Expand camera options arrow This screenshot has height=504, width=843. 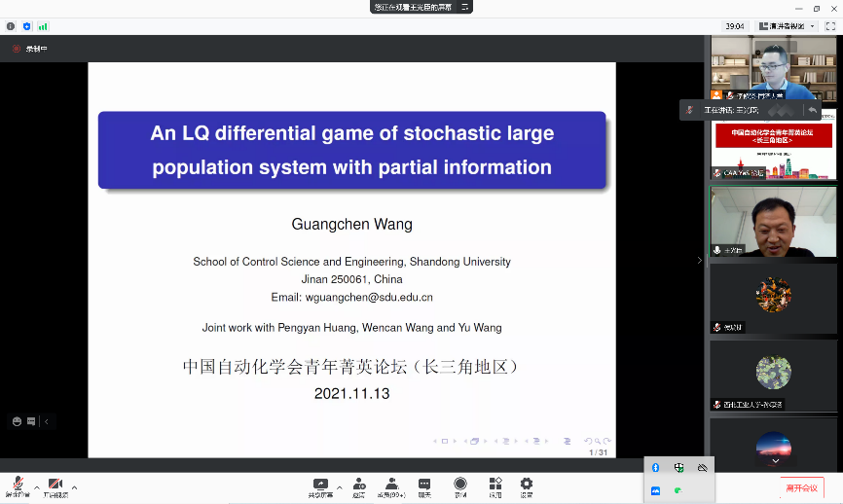[x=74, y=486]
